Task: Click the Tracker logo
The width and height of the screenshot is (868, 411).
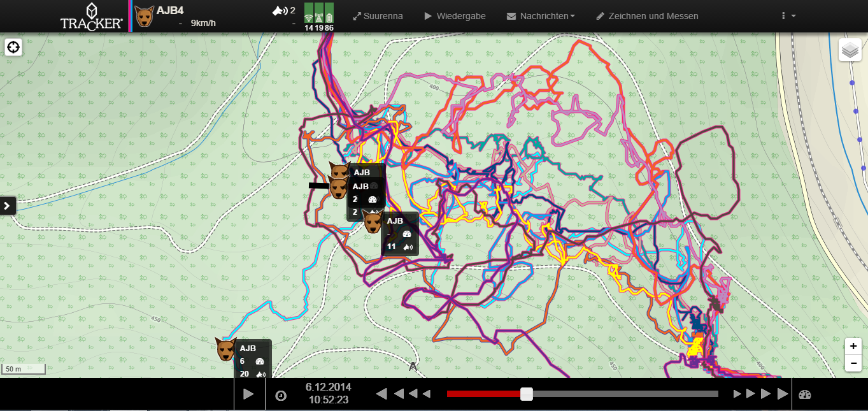Action: tap(91, 16)
